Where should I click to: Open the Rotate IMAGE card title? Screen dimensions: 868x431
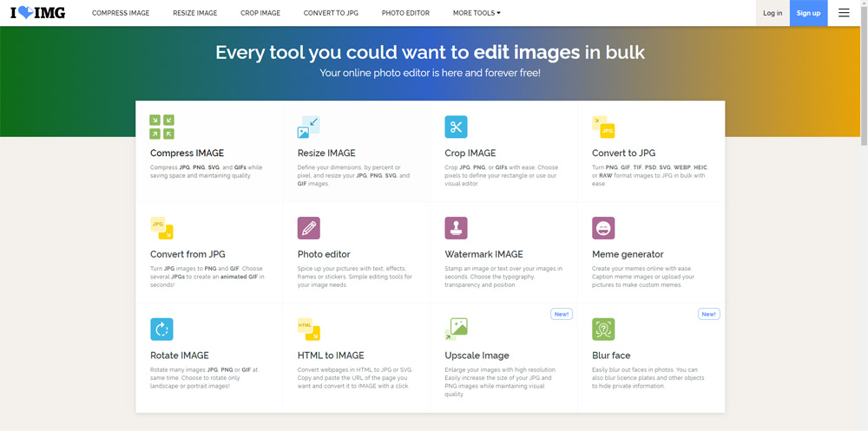[180, 356]
